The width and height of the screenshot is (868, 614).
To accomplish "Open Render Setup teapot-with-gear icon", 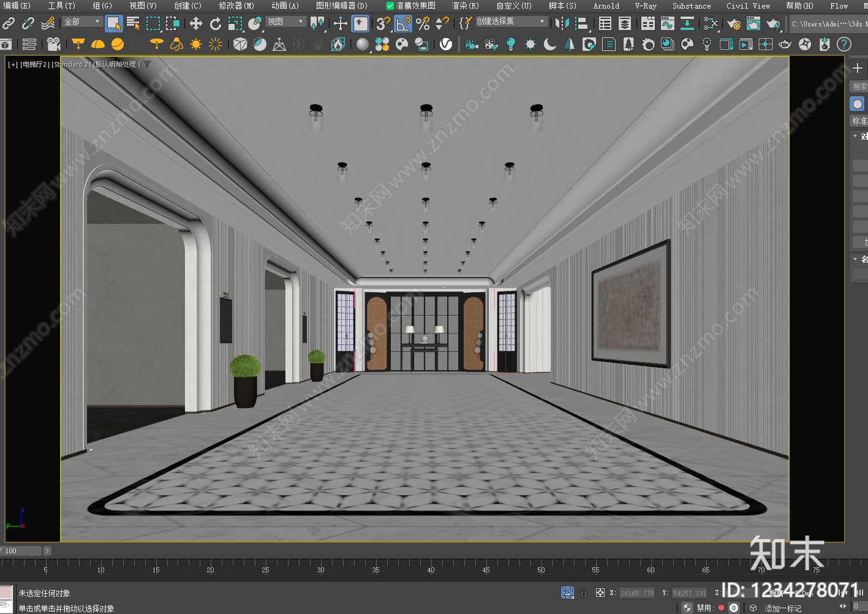I will (x=733, y=24).
